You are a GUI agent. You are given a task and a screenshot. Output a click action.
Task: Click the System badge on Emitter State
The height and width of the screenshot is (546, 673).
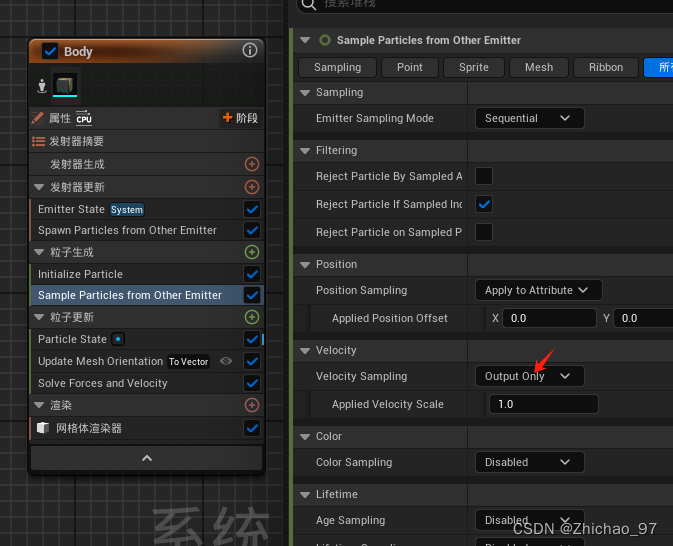127,209
